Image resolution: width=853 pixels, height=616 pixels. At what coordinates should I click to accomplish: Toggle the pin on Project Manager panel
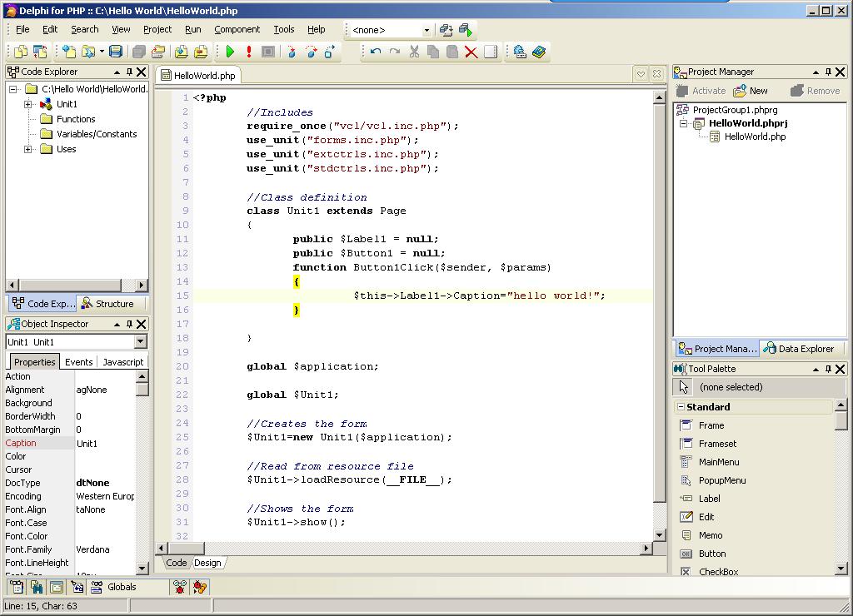[x=828, y=72]
